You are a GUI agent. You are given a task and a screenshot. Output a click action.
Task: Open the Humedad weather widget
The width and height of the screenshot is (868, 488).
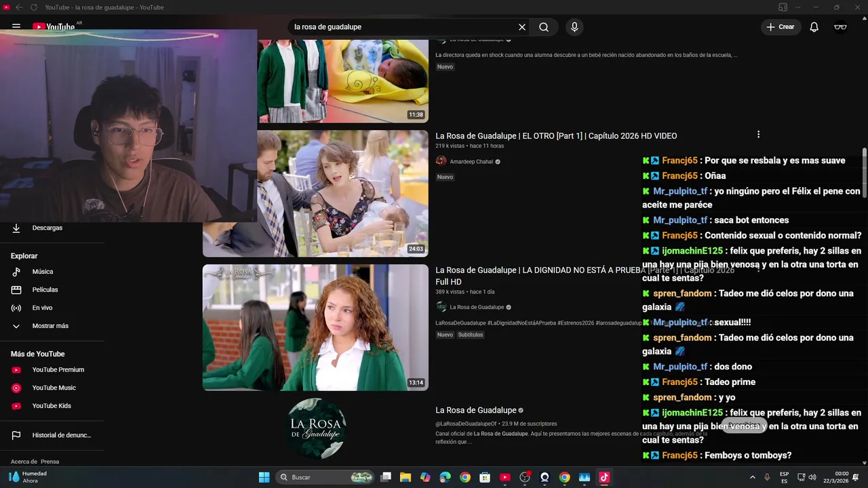[x=28, y=477]
